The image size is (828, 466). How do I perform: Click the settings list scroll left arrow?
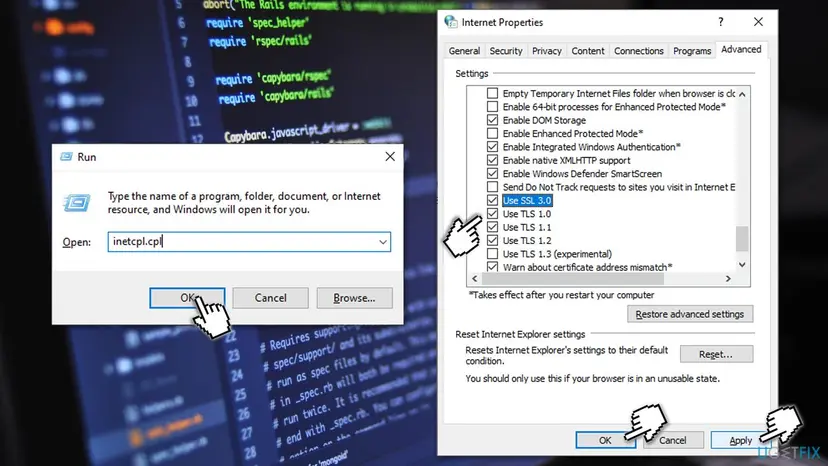(474, 278)
